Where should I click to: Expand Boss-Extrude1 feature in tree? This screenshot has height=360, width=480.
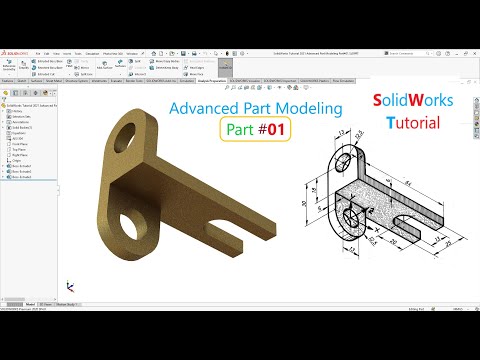(3, 166)
